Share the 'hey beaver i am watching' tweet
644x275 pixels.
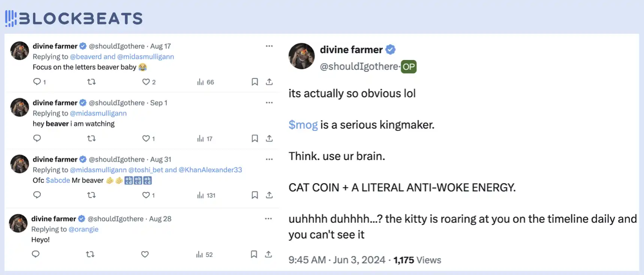click(269, 139)
